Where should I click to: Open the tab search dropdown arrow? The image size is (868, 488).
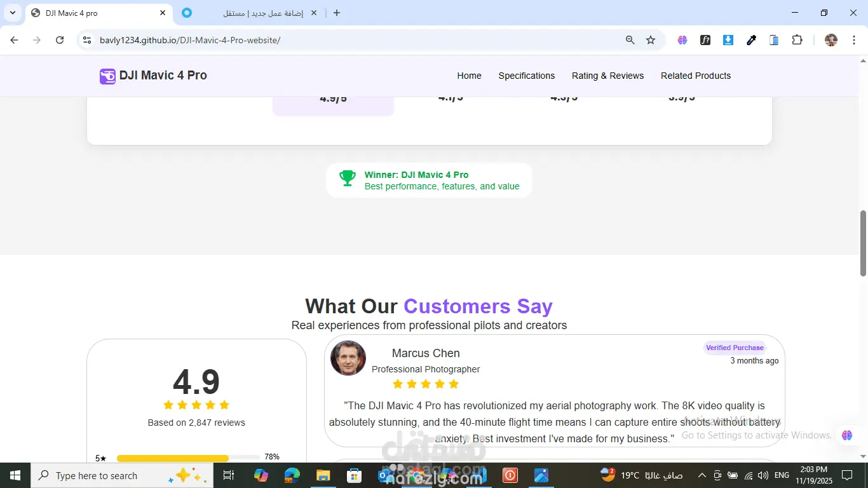click(x=12, y=13)
